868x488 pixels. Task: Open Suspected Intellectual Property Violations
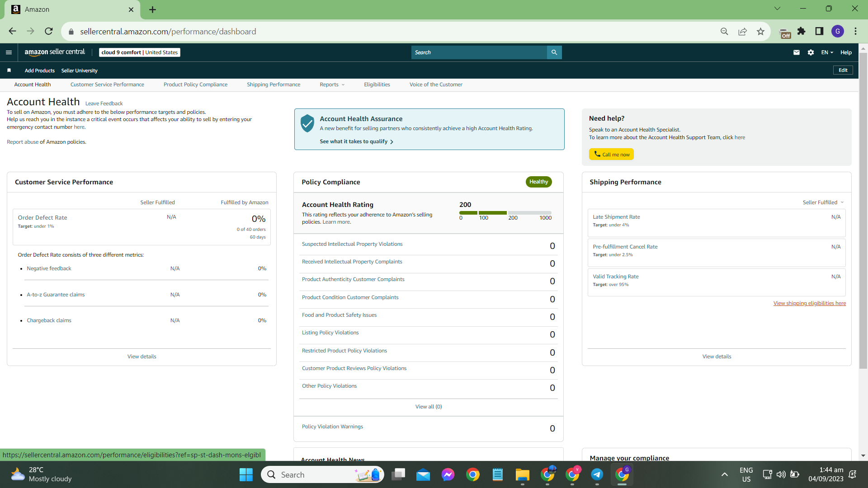coord(352,244)
